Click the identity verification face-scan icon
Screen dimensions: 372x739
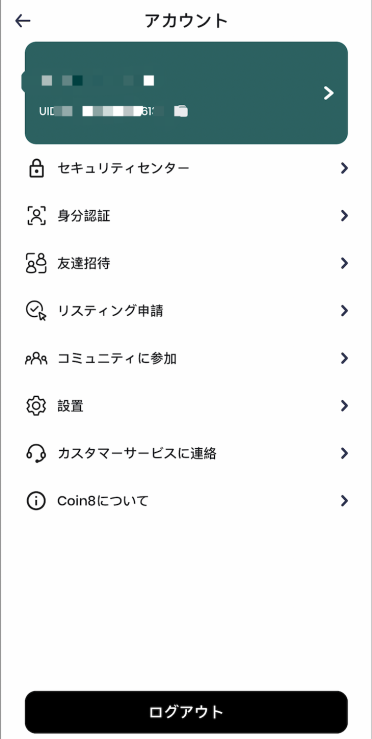click(x=36, y=216)
